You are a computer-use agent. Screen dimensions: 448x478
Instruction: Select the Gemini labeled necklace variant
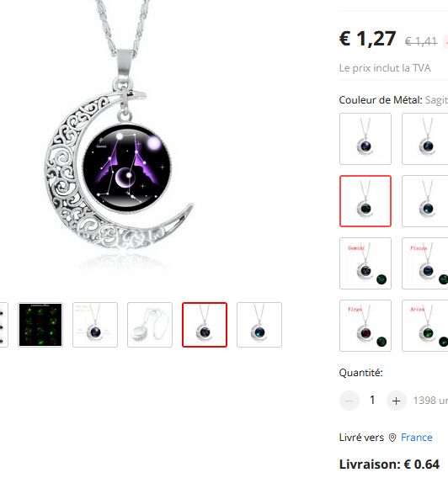pos(365,263)
